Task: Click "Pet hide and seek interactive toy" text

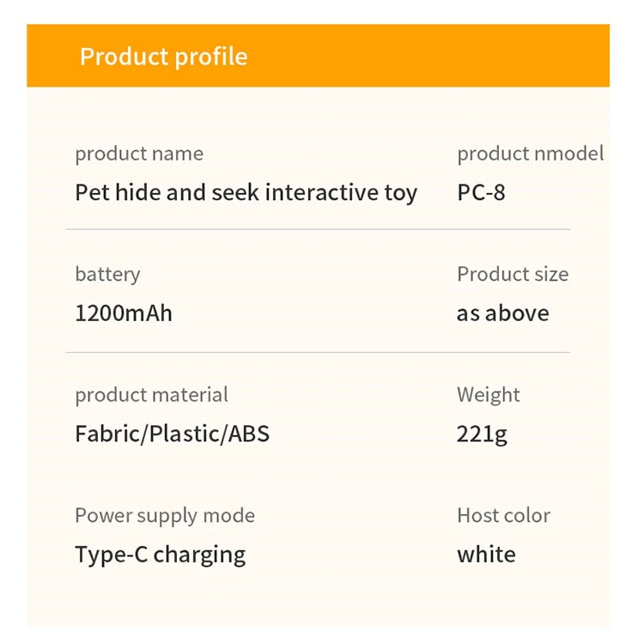Action: (246, 193)
